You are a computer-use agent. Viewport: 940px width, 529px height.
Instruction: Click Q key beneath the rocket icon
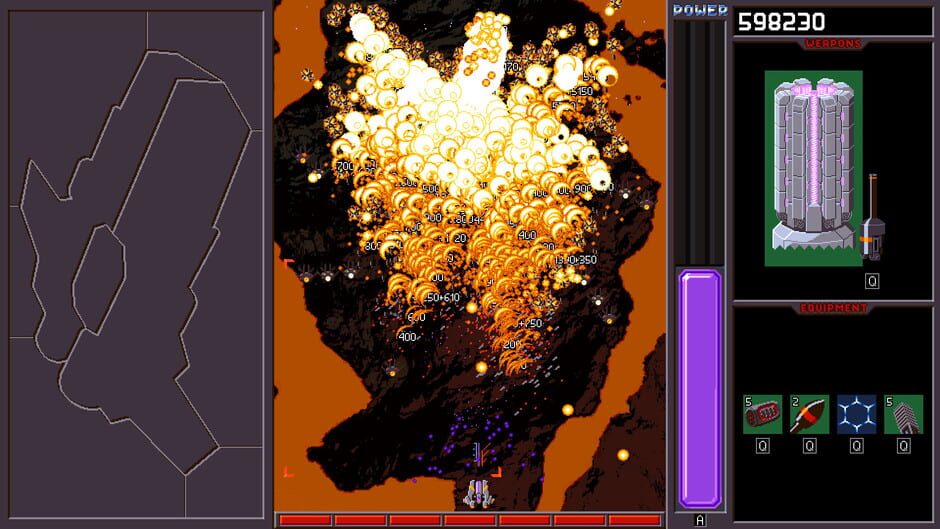point(809,446)
